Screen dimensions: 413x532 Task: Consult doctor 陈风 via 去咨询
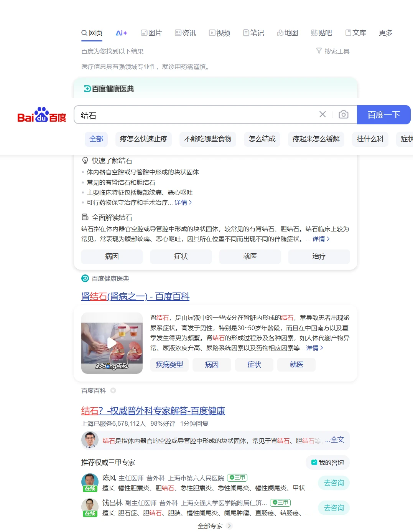(x=334, y=483)
